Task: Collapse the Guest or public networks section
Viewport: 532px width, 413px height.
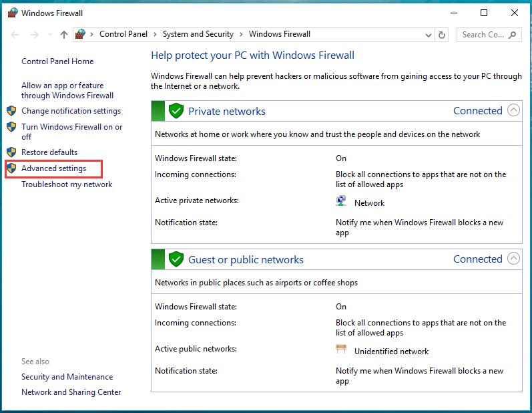Action: click(513, 259)
